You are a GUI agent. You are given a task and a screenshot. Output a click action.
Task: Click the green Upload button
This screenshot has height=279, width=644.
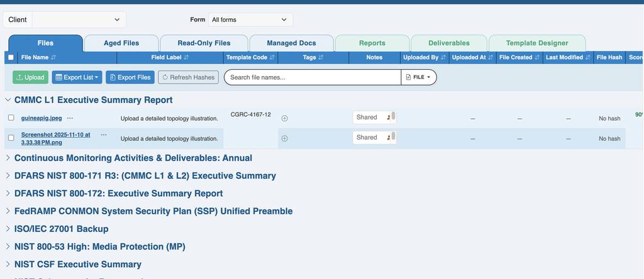(30, 77)
